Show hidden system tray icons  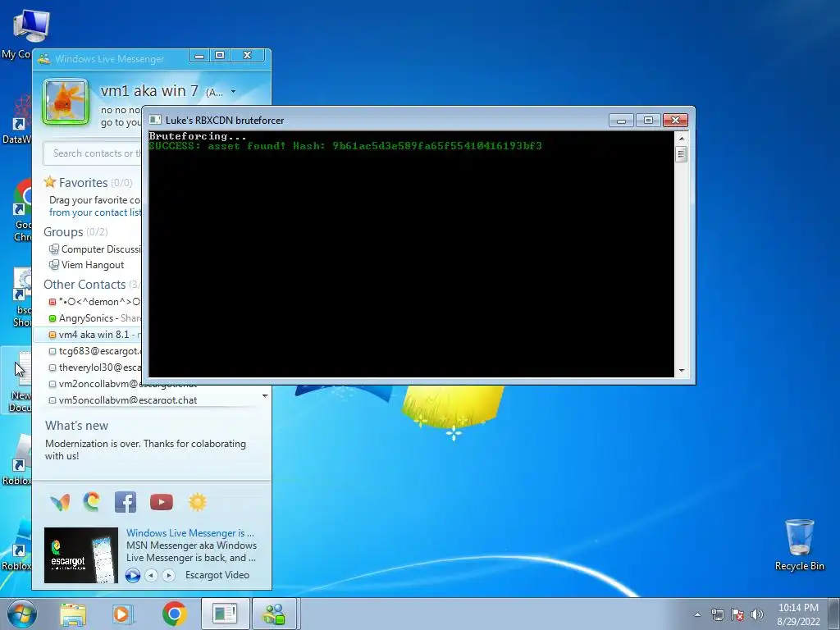[697, 614]
